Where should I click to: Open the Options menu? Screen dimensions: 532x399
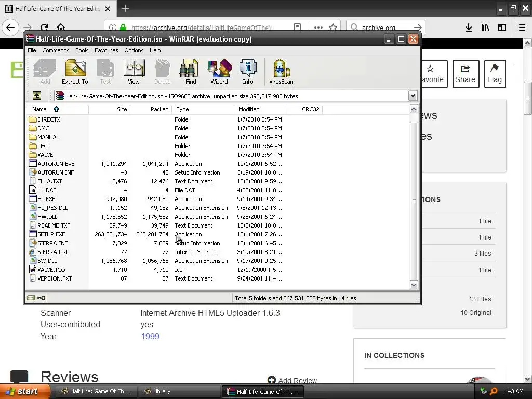tap(134, 50)
